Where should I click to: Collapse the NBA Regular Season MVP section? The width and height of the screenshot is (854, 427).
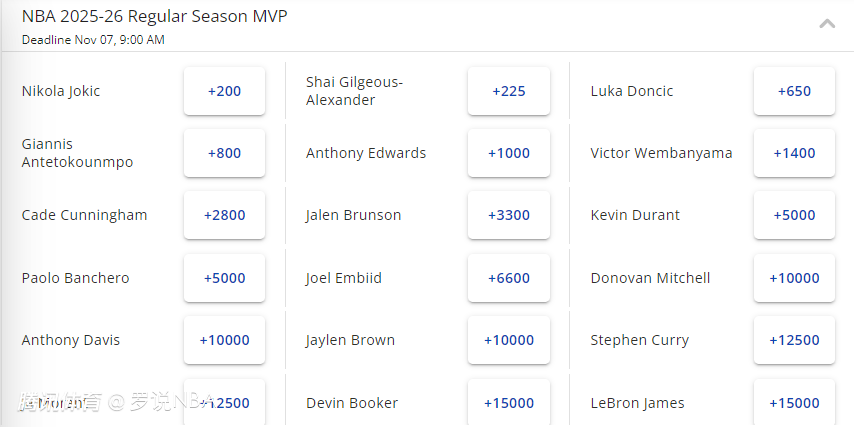[x=827, y=23]
